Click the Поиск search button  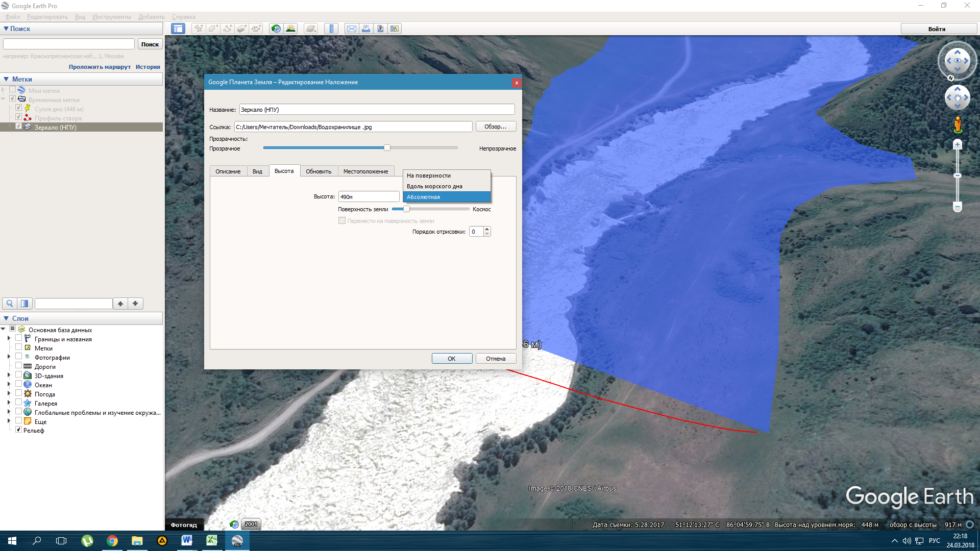tap(150, 44)
